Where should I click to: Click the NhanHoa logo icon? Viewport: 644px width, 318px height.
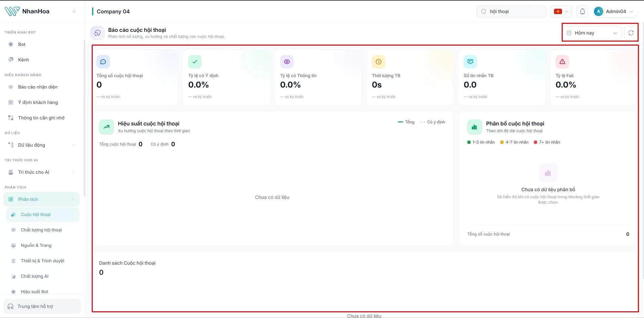(12, 11)
